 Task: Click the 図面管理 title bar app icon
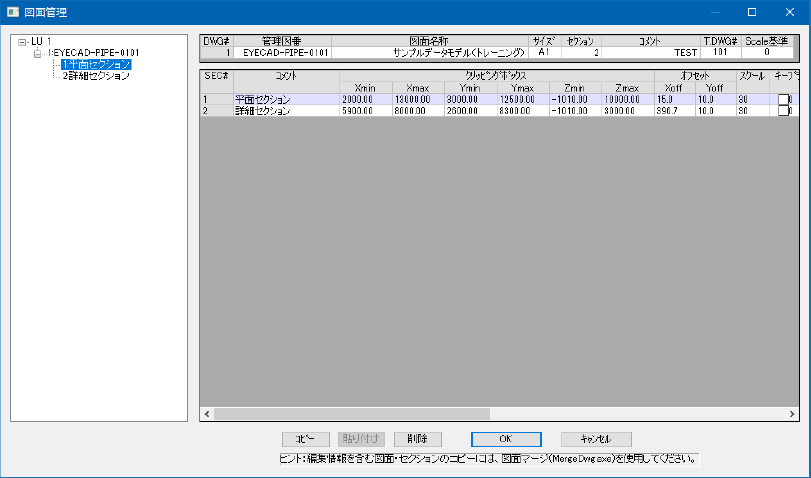(12, 12)
